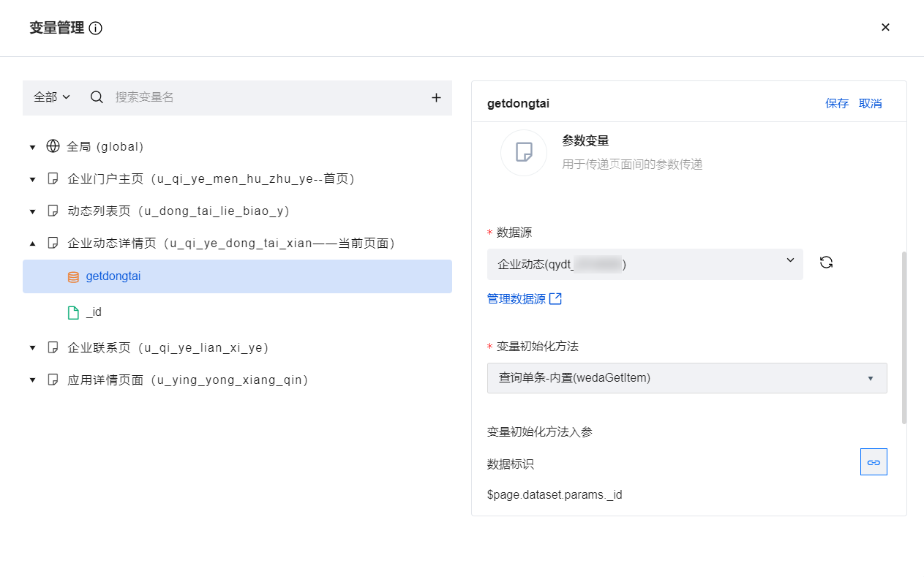Click the search magnifier icon
The width and height of the screenshot is (924, 577).
click(x=97, y=97)
